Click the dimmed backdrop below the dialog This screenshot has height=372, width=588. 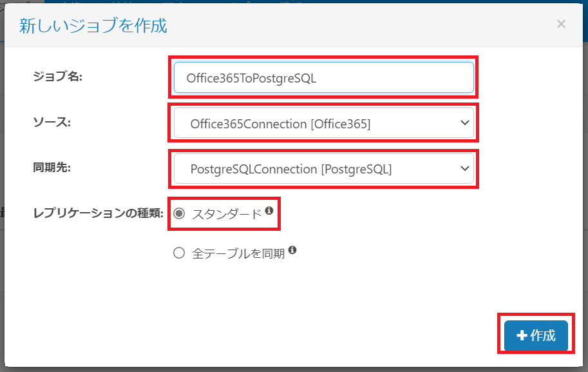pos(294,370)
